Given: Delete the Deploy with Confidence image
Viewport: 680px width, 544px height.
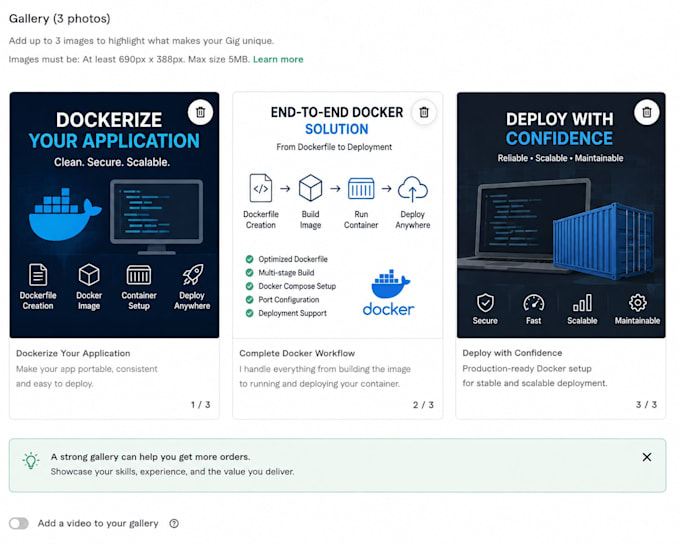Looking at the screenshot, I should point(647,112).
